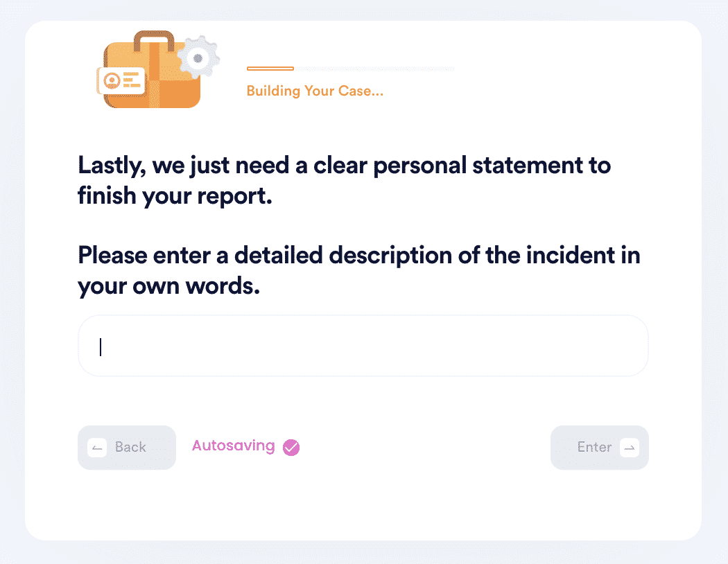This screenshot has width=728, height=564.
Task: Go back with the Back button
Action: point(127,448)
